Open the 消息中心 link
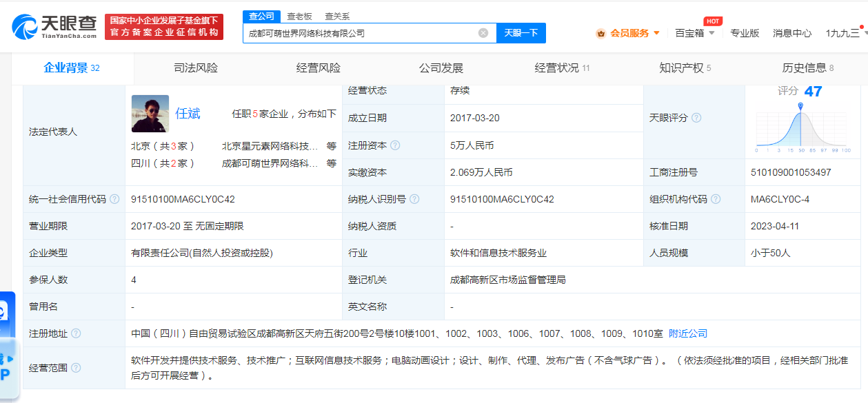This screenshot has height=403, width=868. (792, 33)
